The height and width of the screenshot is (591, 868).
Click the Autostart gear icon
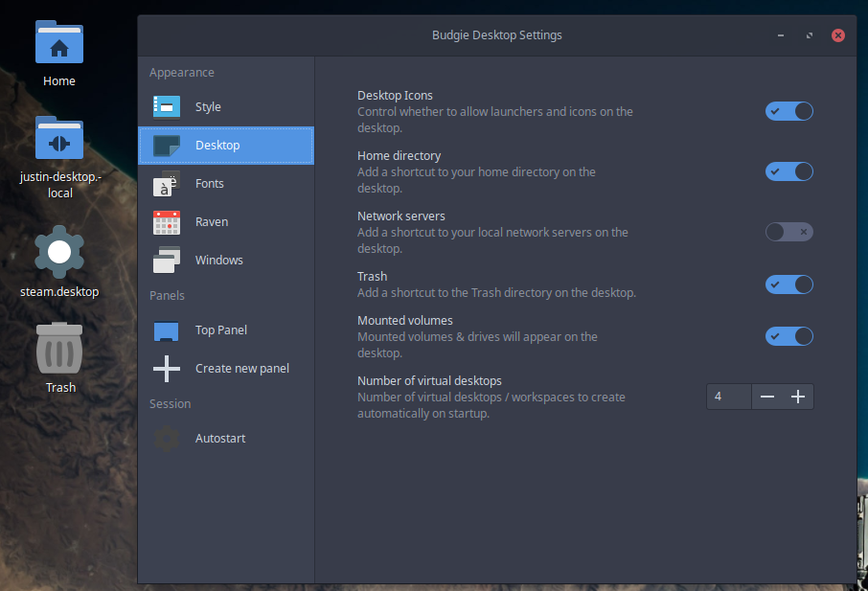(x=167, y=439)
